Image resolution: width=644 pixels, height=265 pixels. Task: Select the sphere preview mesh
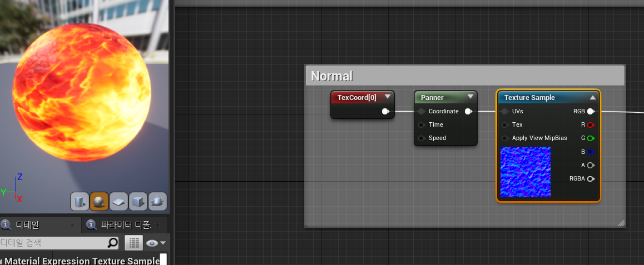pos(99,202)
